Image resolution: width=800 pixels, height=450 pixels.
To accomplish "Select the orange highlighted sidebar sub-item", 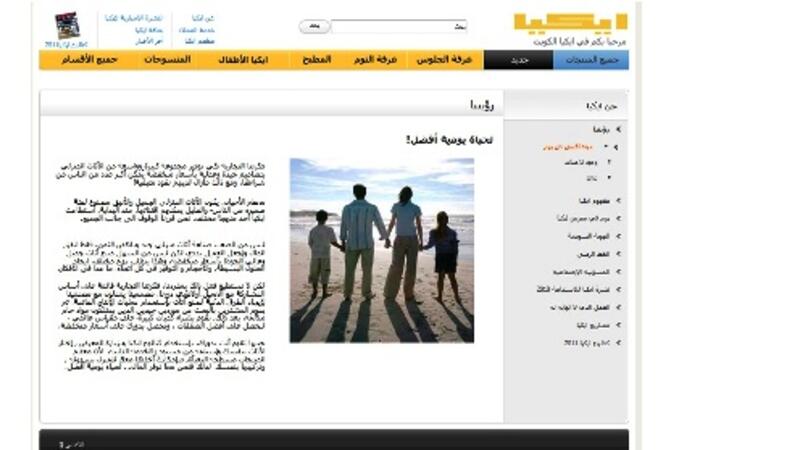I will pyautogui.click(x=567, y=147).
